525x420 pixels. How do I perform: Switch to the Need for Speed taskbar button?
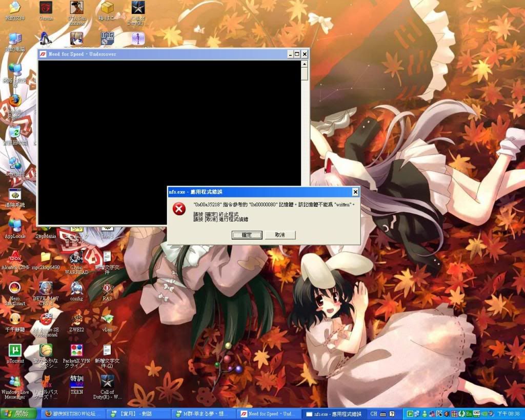[x=270, y=414]
